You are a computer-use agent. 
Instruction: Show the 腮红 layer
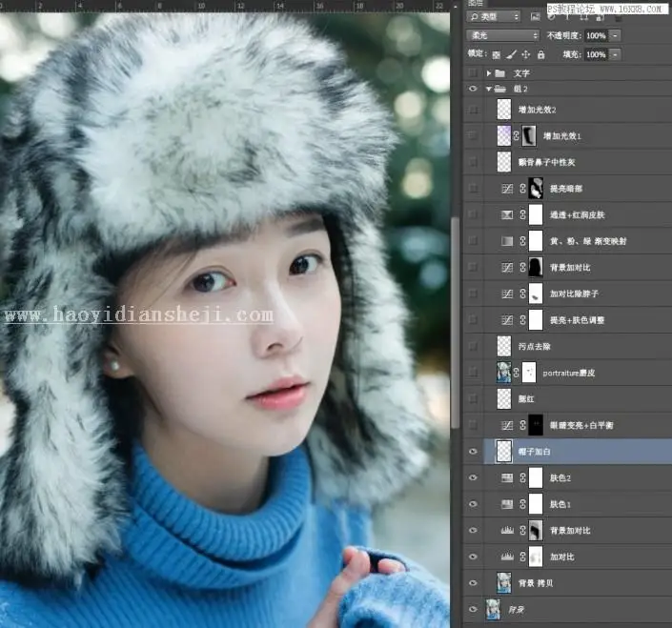tap(473, 399)
